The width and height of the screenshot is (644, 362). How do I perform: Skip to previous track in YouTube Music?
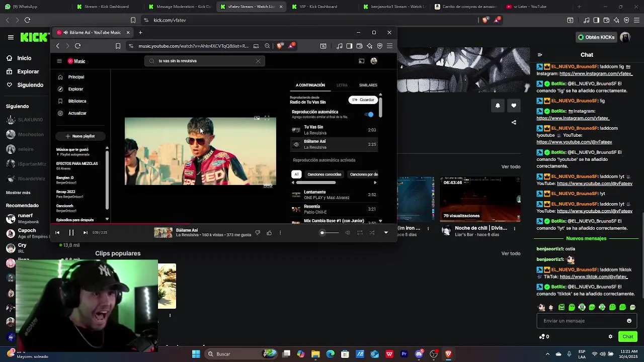57,232
